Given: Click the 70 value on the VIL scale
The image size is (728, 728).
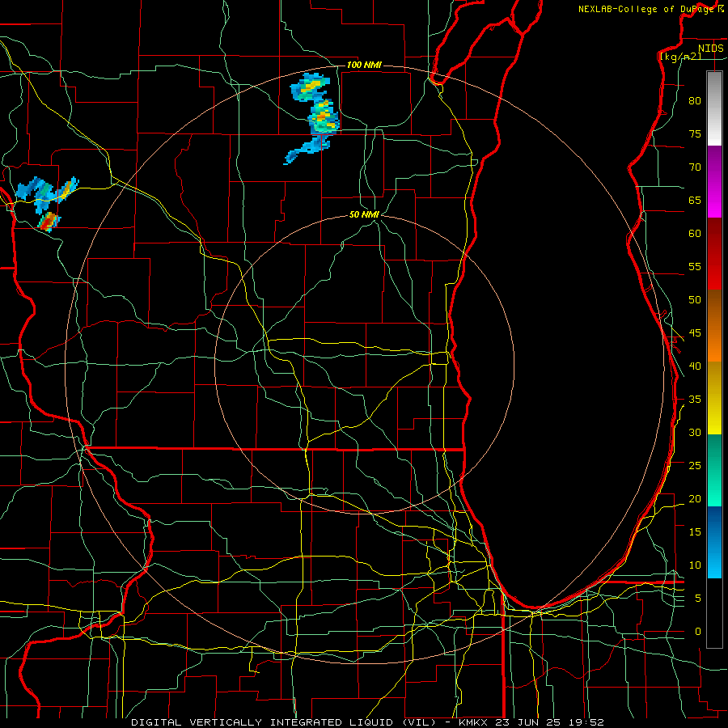Looking at the screenshot, I should (x=695, y=167).
